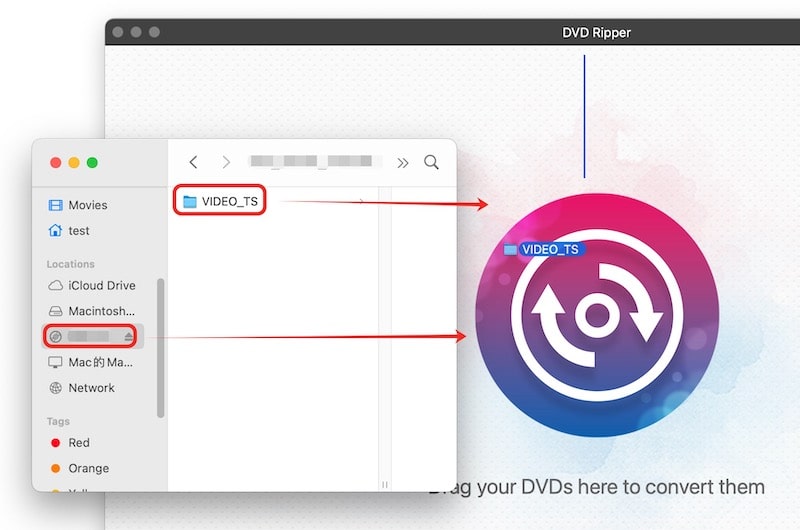
Task: Zoom the Finder window with green button
Action: [x=92, y=163]
